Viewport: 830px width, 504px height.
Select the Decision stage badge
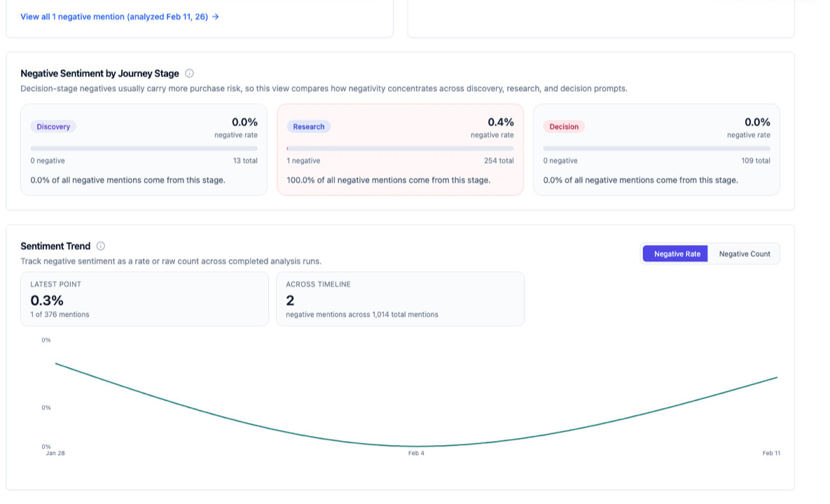tap(564, 126)
